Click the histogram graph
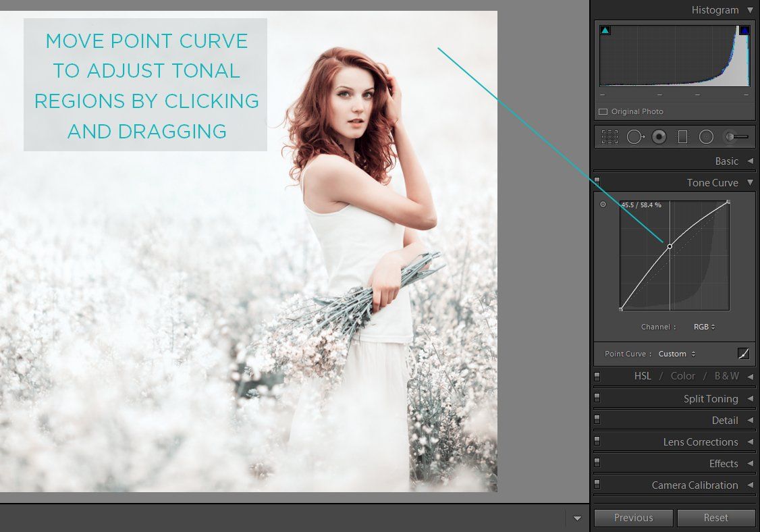Viewport: 760px width, 532px height. 675,56
